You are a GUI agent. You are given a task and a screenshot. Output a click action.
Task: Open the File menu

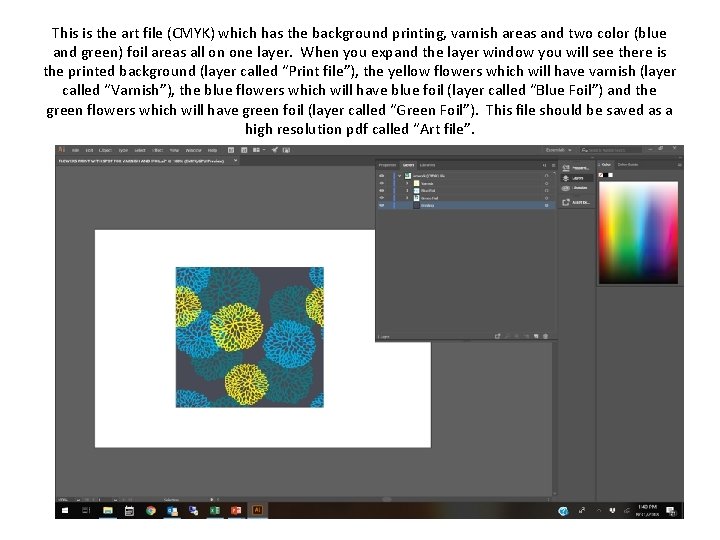76,150
